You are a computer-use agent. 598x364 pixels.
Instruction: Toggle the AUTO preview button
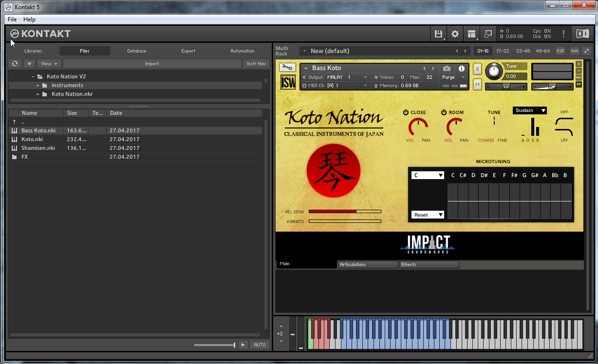260,345
